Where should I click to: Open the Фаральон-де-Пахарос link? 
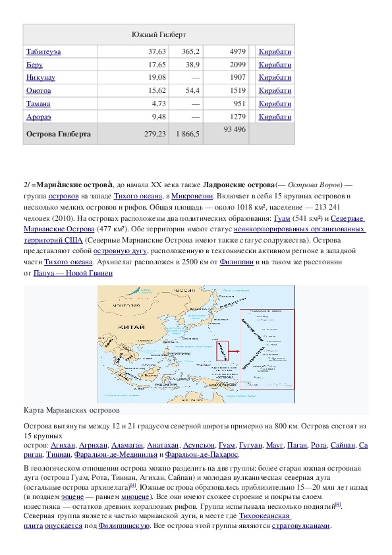[202, 454]
